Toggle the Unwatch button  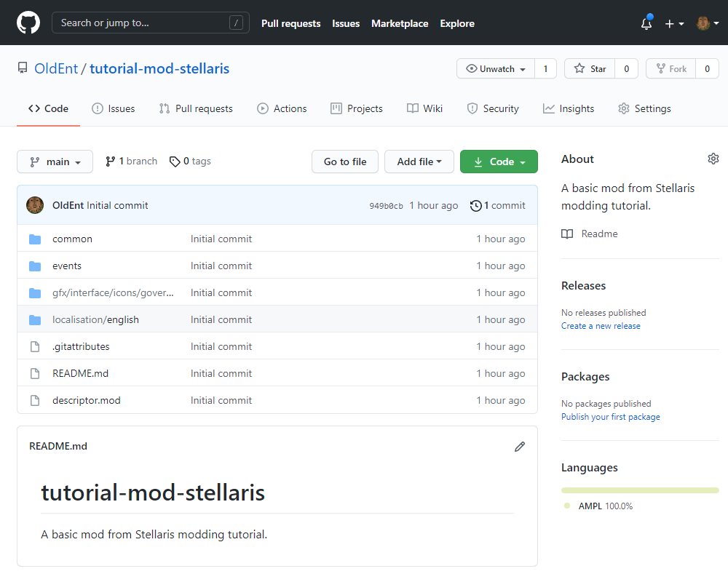point(496,69)
